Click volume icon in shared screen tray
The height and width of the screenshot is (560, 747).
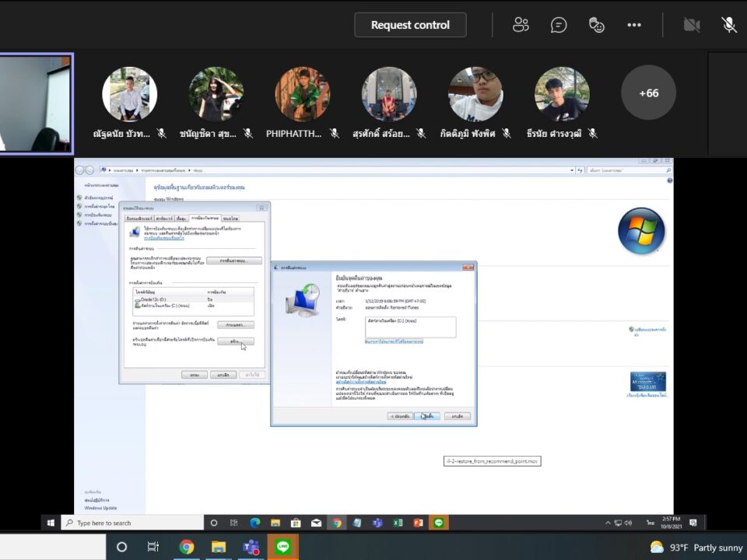click(628, 523)
